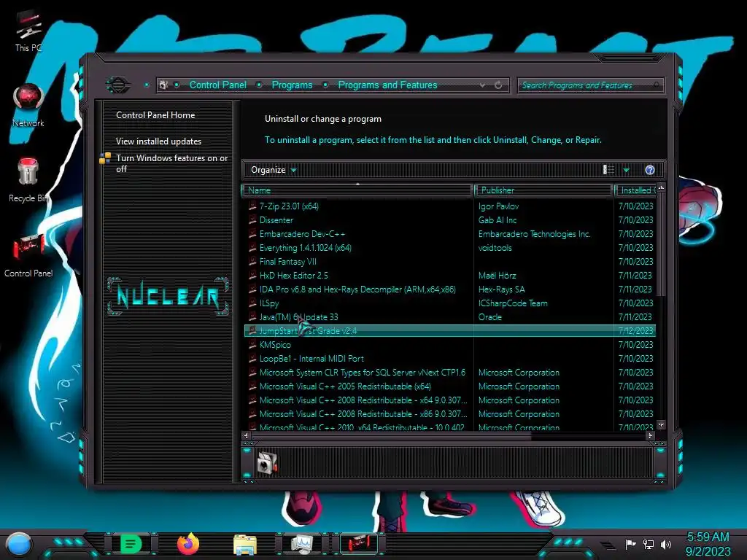747x560 pixels.
Task: Expand the address bar history dropdown
Action: point(483,85)
